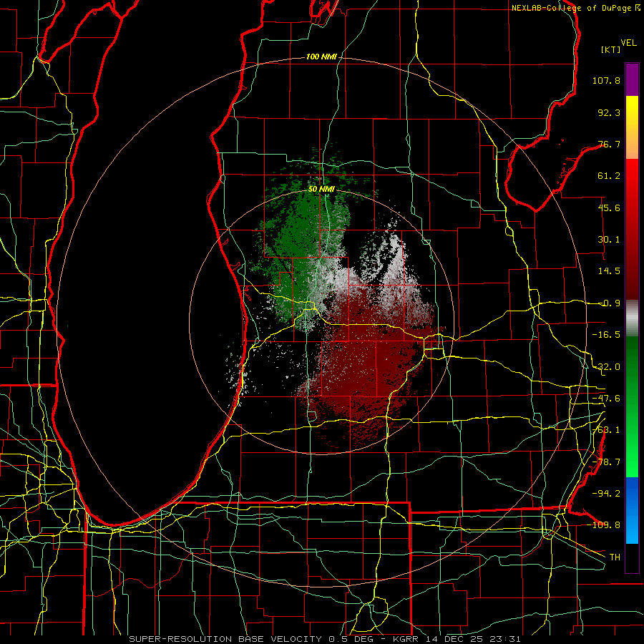Click the TH legend label
Viewport: 644px width, 644px height.
pyautogui.click(x=615, y=557)
